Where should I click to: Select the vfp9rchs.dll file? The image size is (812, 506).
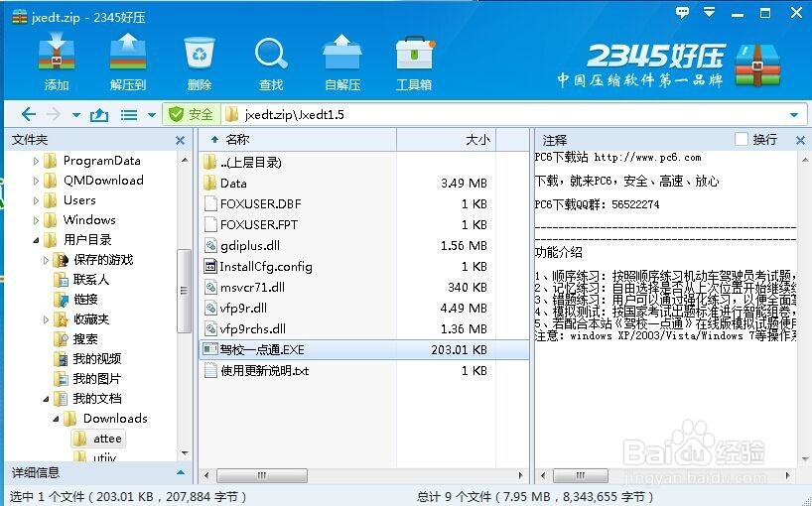[x=364, y=328]
